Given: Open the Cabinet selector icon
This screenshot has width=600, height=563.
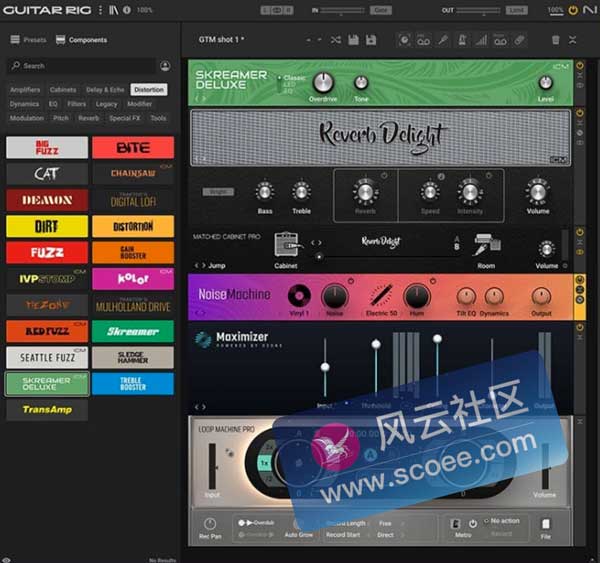Looking at the screenshot, I should [288, 245].
